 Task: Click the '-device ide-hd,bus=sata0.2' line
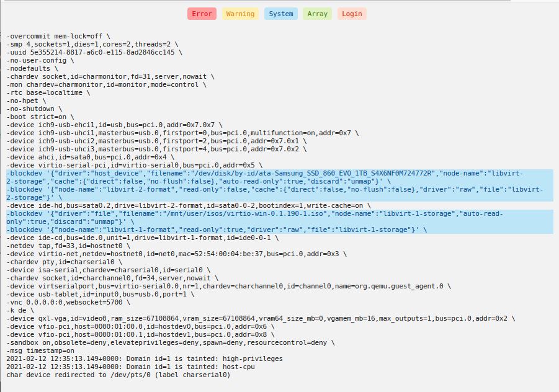tap(189, 206)
